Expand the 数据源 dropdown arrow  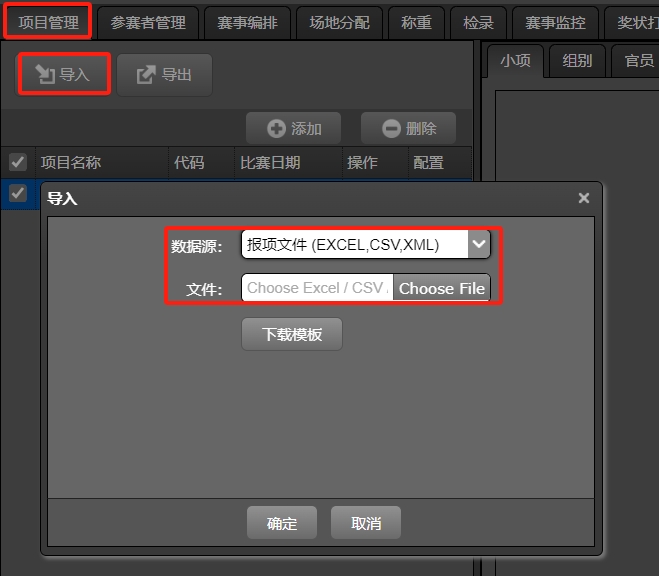[x=479, y=244]
